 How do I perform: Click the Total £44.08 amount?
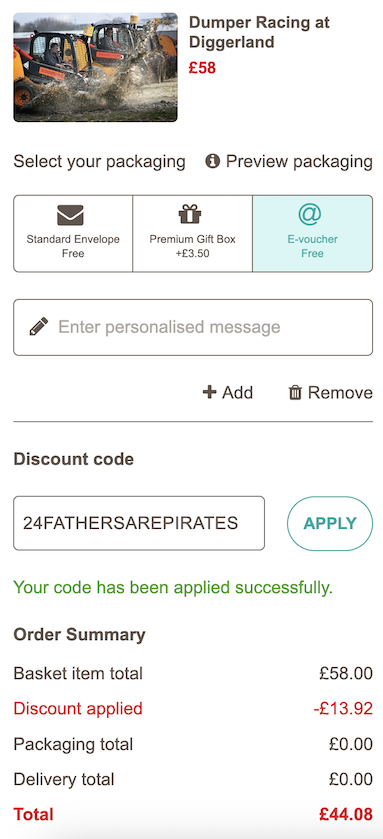point(346,814)
